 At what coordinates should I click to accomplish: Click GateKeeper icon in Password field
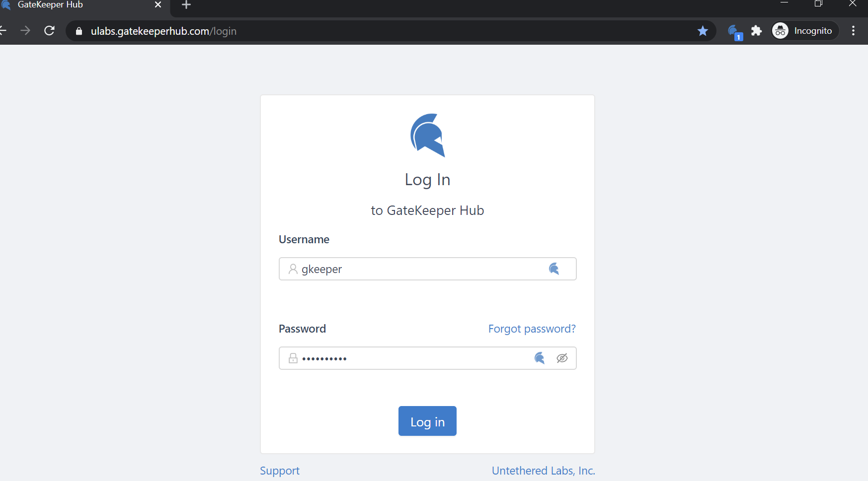pos(539,358)
